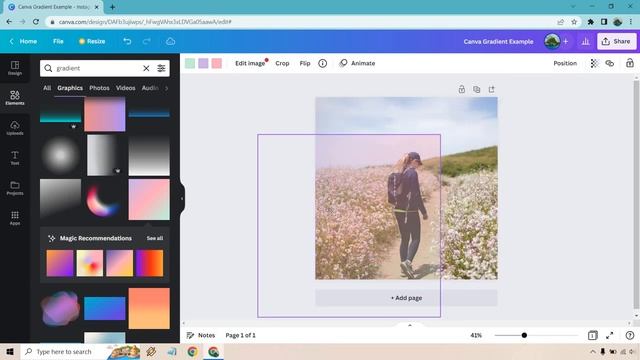The width and height of the screenshot is (640, 360).
Task: Click the redo arrow
Action: [x=147, y=41]
